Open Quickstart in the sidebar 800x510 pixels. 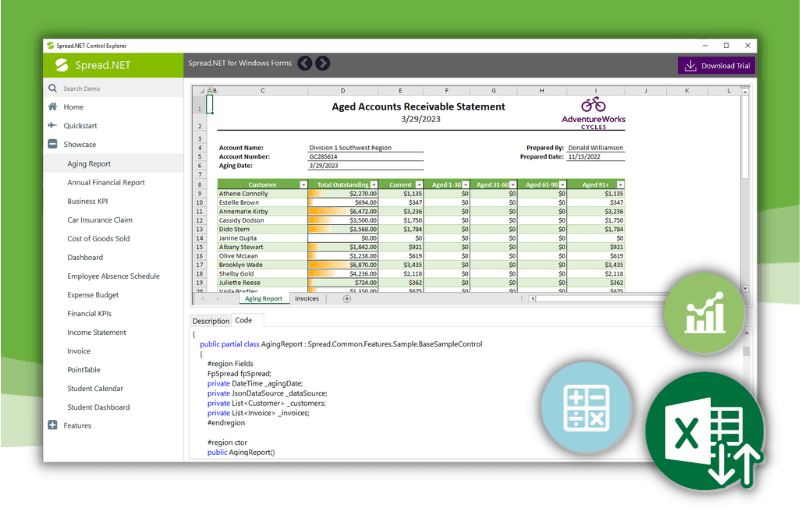(80, 125)
